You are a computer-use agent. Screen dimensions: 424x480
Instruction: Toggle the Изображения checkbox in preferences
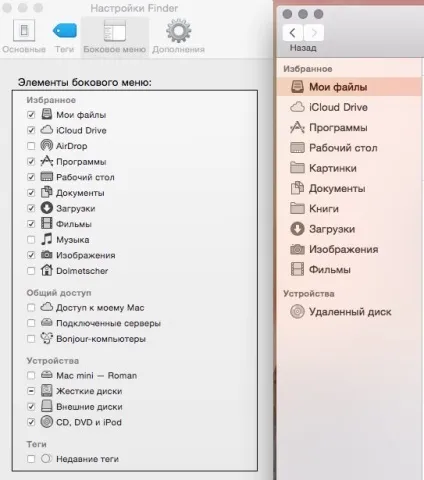point(31,255)
